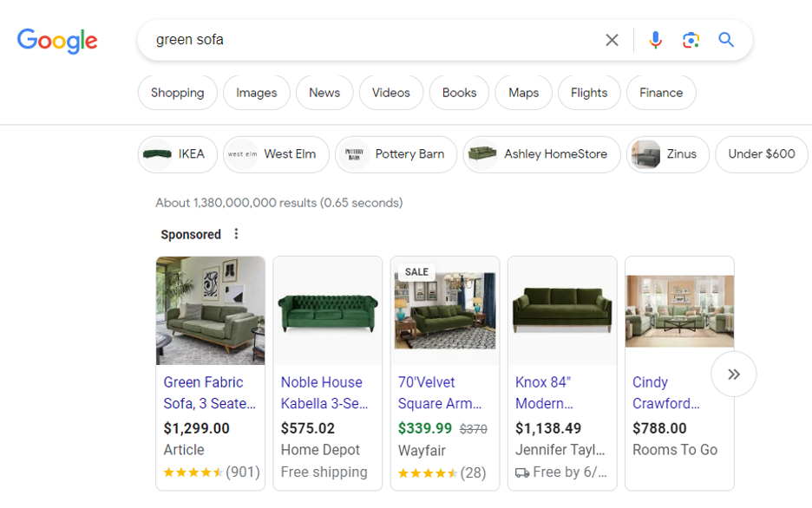Click the Wayfair seller name
The image size is (812, 508).
coord(422,451)
